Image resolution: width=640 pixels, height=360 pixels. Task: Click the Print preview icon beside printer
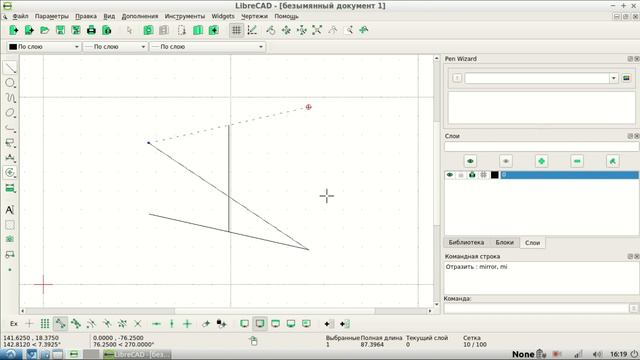pyautogui.click(x=107, y=30)
